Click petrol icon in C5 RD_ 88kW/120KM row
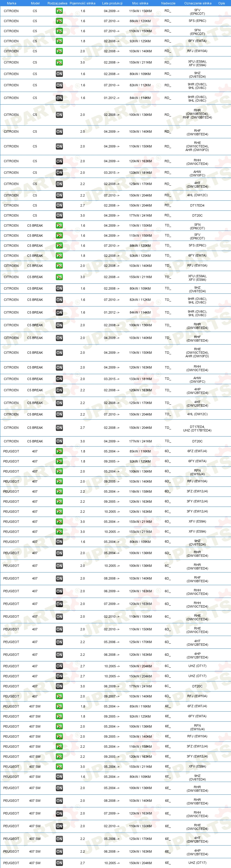 pos(59,21)
